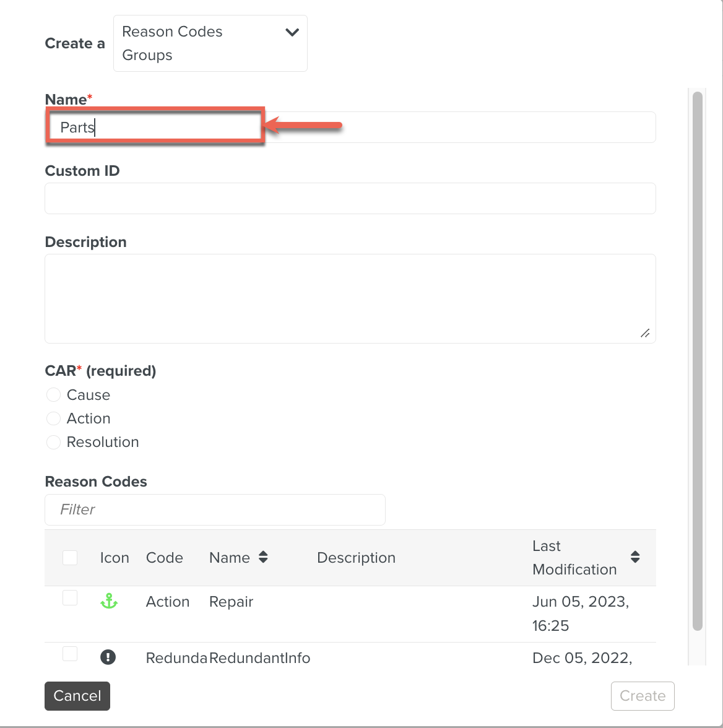The image size is (723, 728).
Task: Select the Cause radio button
Action: pos(54,395)
